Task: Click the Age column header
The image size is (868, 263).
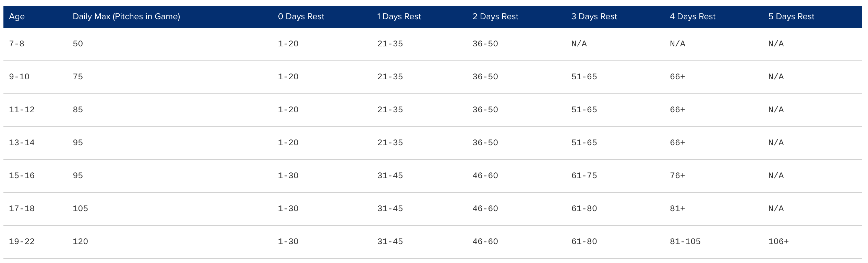Action: tap(17, 16)
